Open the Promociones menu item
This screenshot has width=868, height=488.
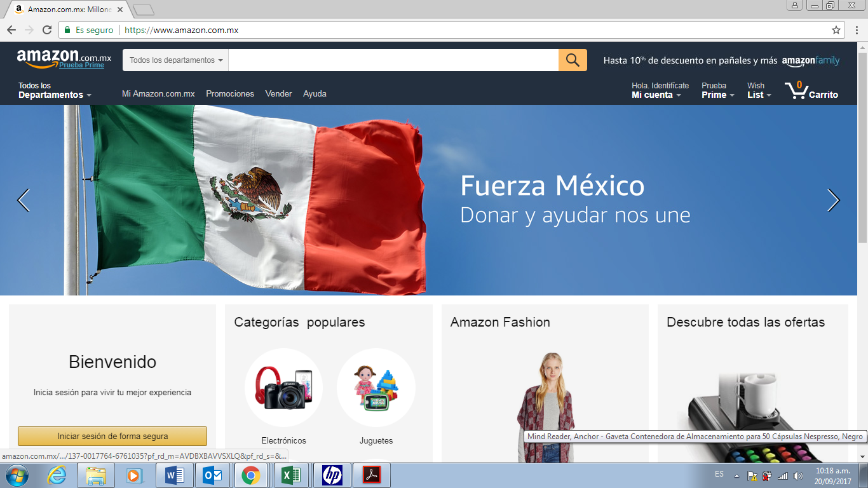[230, 93]
